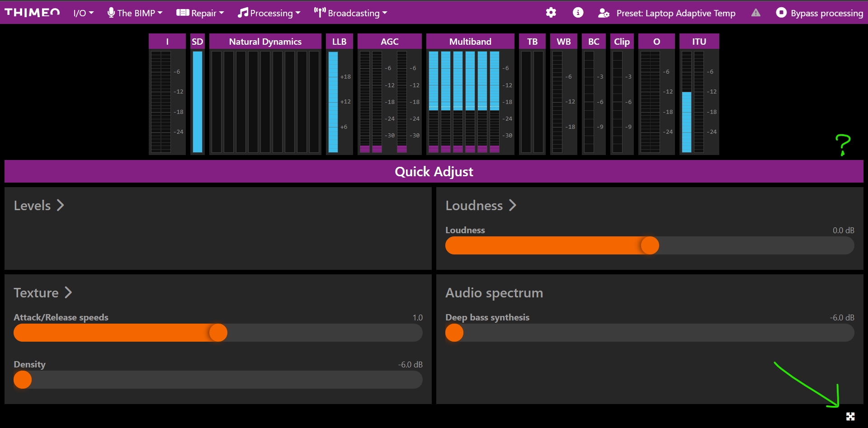Open the Broadcasting dropdown menu
This screenshot has width=868, height=428.
pos(350,13)
